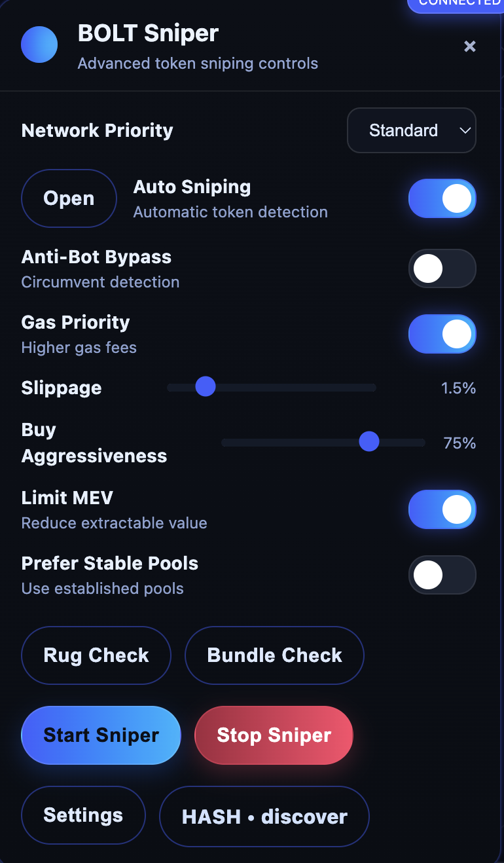This screenshot has height=863, width=504.
Task: Enable the Anti-Bot Bypass switch
Action: [x=442, y=268]
